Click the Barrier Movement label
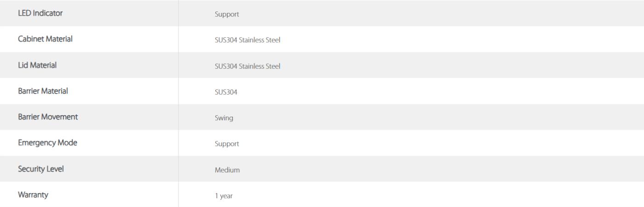The image size is (644, 207). (47, 117)
